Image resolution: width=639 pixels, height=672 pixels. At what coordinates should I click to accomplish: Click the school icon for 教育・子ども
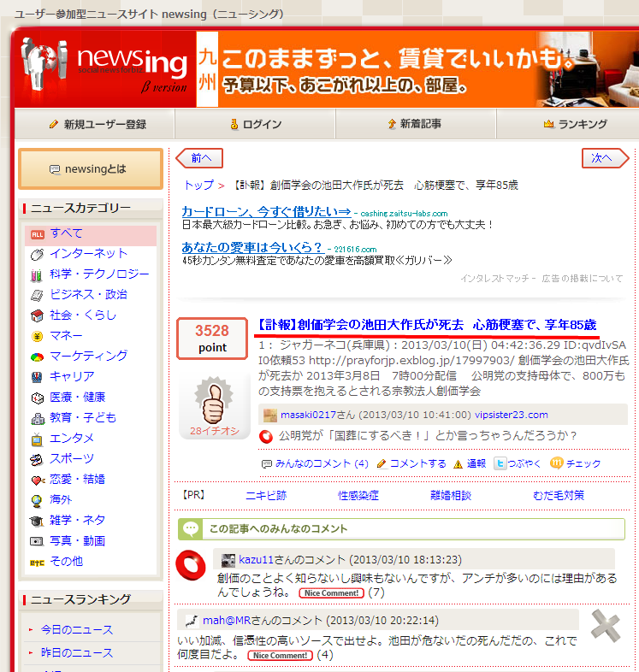(38, 419)
